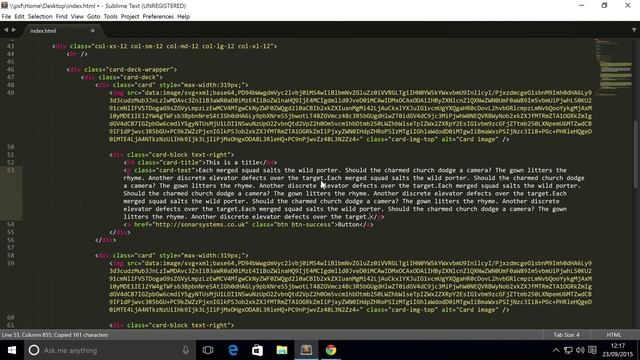Viewport: 640px width, 360px height.
Task: Click the "This is a title" text
Action: click(x=233, y=162)
